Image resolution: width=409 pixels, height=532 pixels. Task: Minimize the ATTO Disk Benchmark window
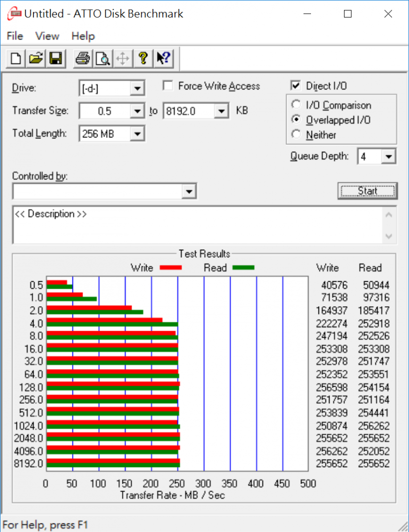[307, 14]
